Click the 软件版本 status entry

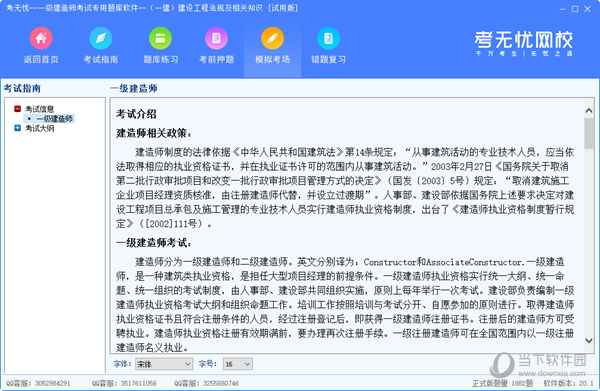[568, 383]
